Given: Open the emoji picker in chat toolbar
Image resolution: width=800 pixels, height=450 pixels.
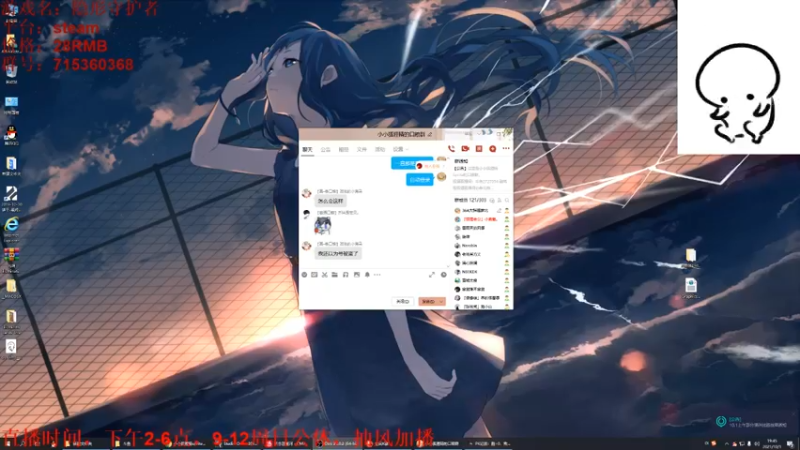Looking at the screenshot, I should pos(305,274).
